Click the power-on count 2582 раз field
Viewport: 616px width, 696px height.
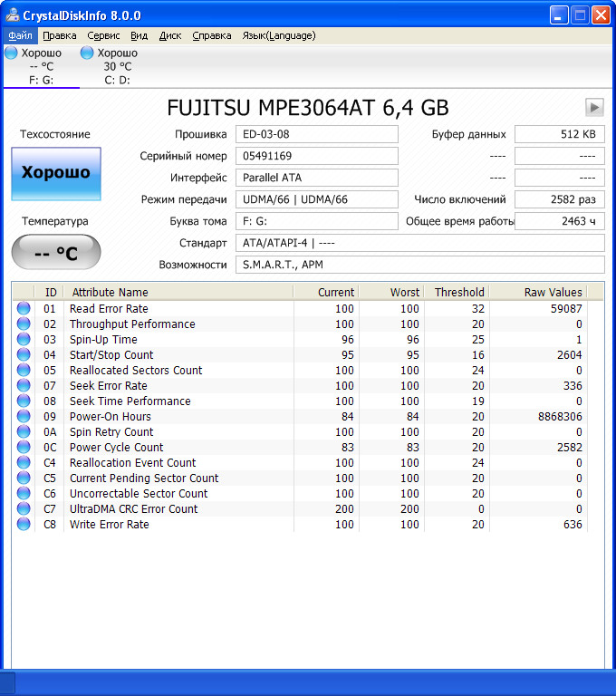tap(560, 199)
